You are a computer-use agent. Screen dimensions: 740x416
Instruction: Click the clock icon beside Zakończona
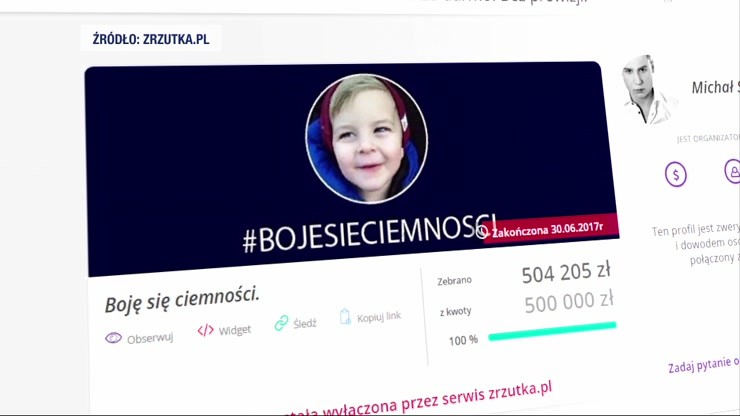tap(482, 231)
